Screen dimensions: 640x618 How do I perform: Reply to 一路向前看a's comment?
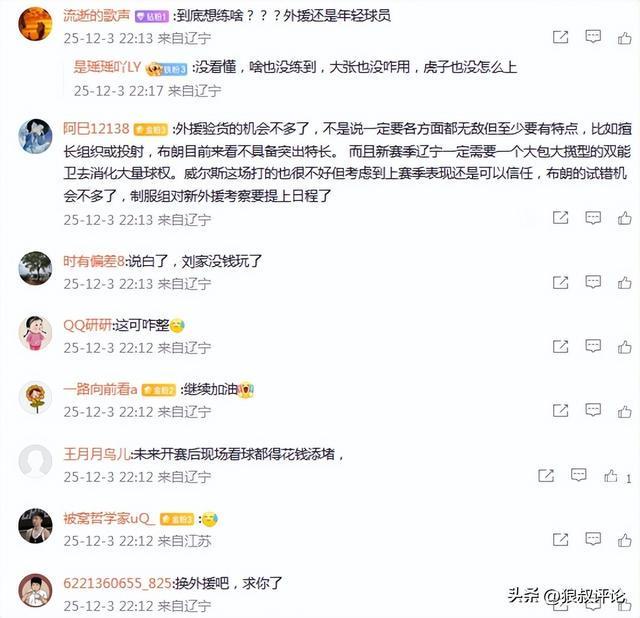tap(593, 410)
